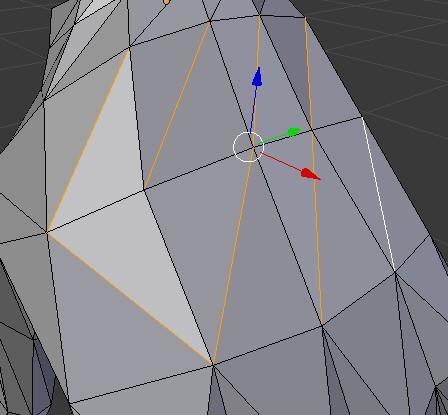This screenshot has height=415, width=448.
Task: Grab the green Y-axis manipulator arrow
Action: pos(294,132)
